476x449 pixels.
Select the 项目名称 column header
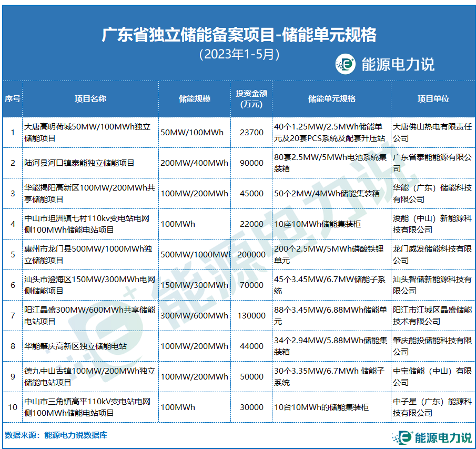click(x=90, y=99)
